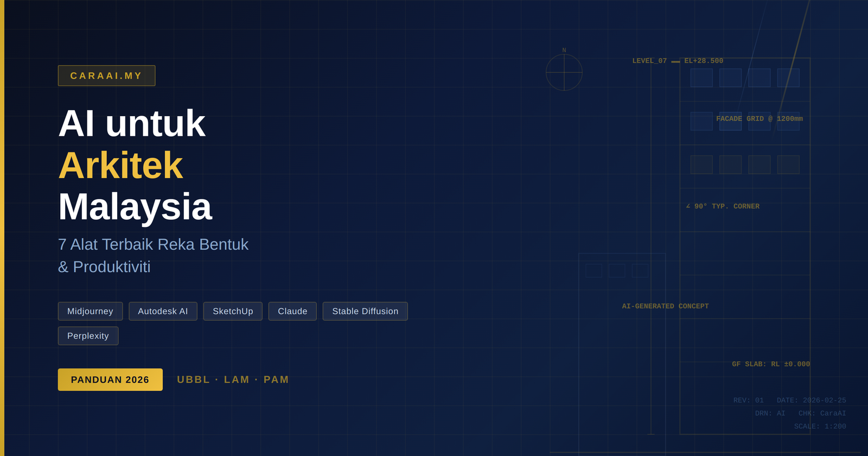Click the FACADE GRID @ 1200mm annotation

tap(759, 119)
